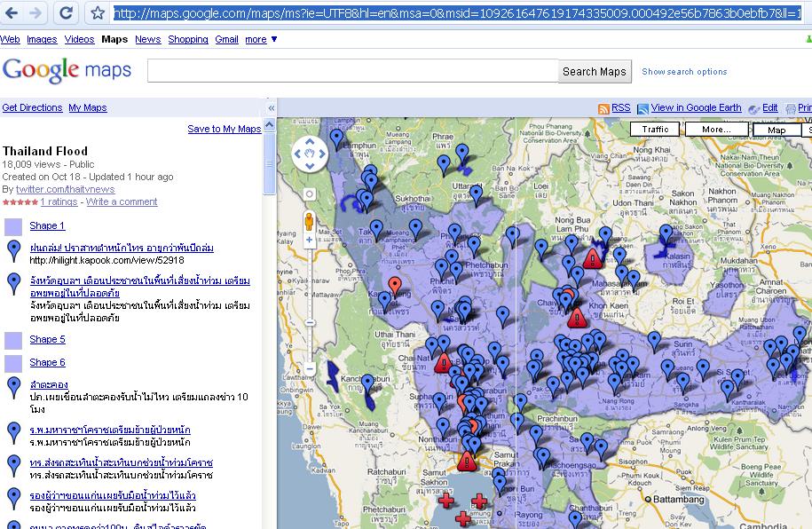812x529 pixels.
Task: Select the warning triangle near Nong Bua Lam Phu
Action: tap(593, 258)
